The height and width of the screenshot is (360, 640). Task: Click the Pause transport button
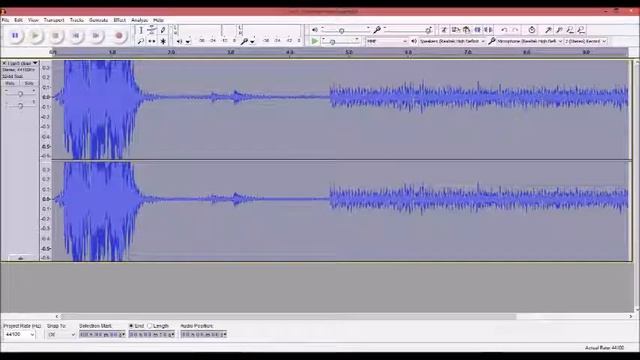15,36
